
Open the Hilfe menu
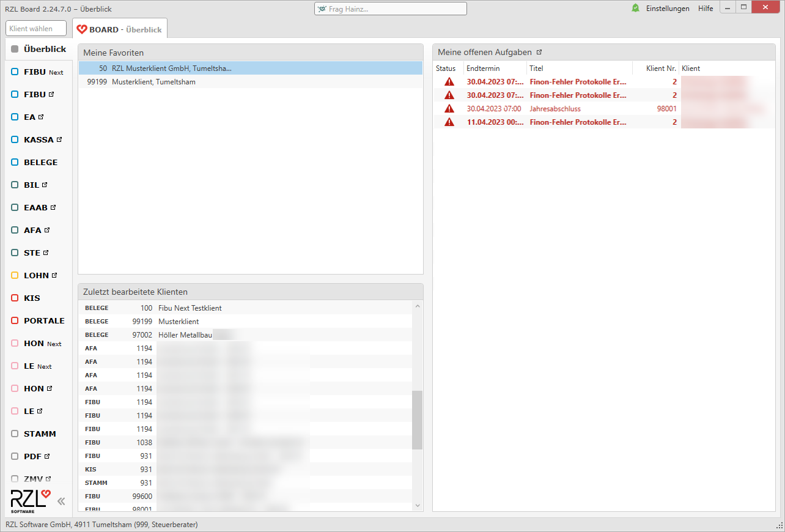pos(706,8)
